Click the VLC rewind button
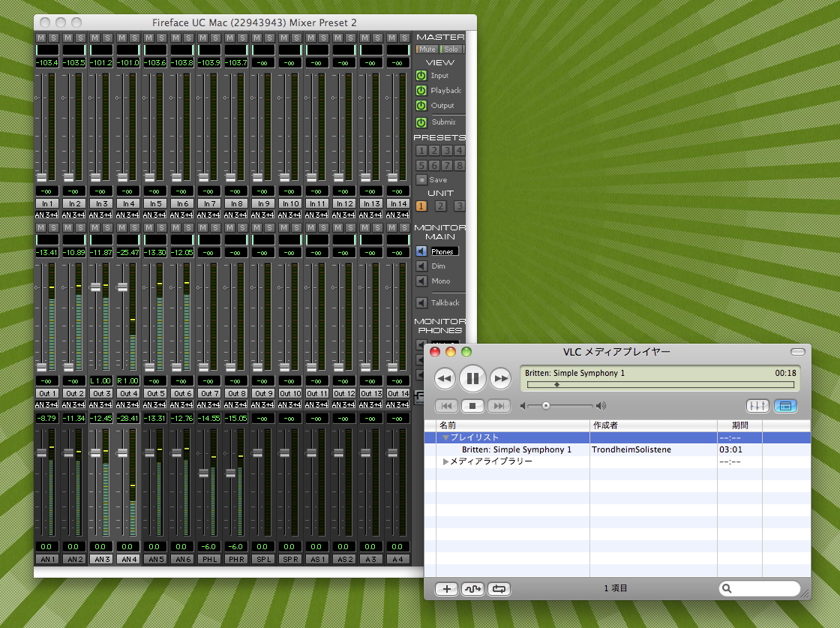The height and width of the screenshot is (628, 840). tap(445, 379)
